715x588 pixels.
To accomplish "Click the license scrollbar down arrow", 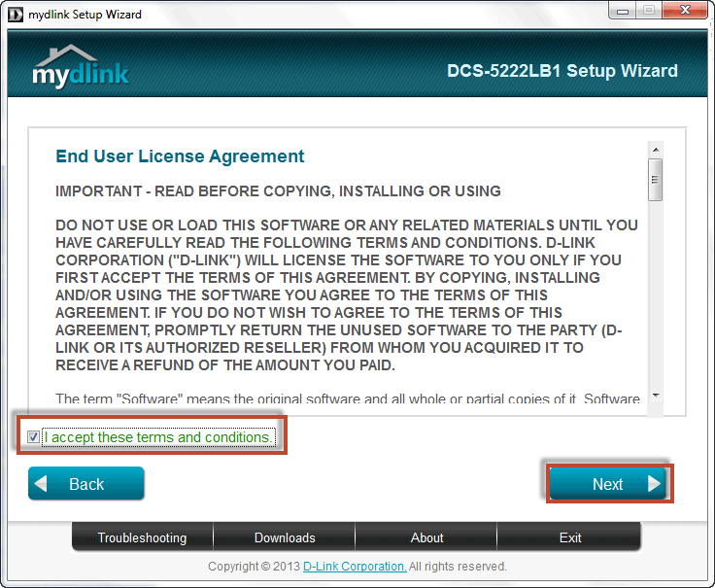I will pos(656,395).
